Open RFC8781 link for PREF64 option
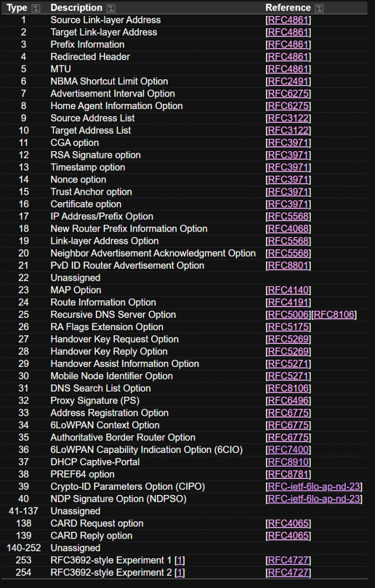The width and height of the screenshot is (375, 588). [x=288, y=474]
